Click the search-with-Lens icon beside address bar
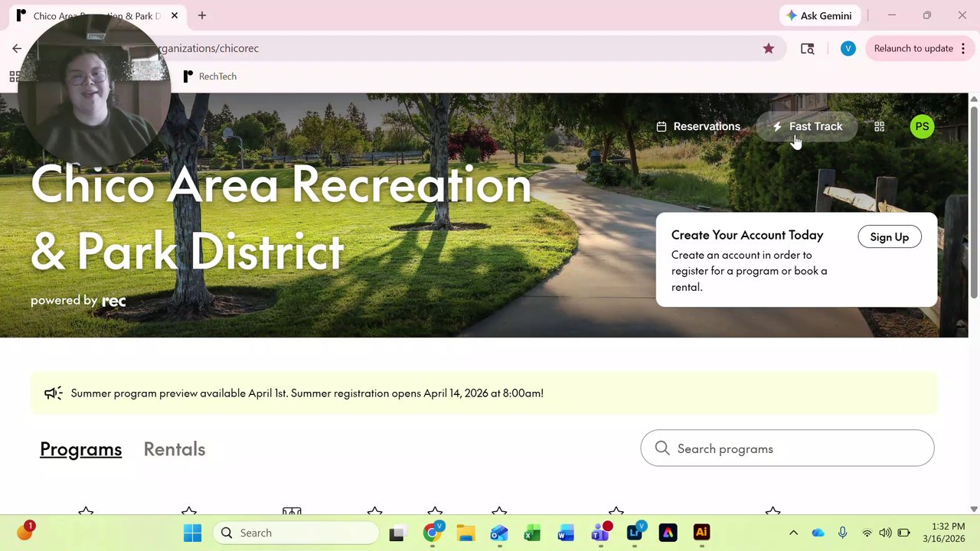This screenshot has height=551, width=980. [x=807, y=48]
